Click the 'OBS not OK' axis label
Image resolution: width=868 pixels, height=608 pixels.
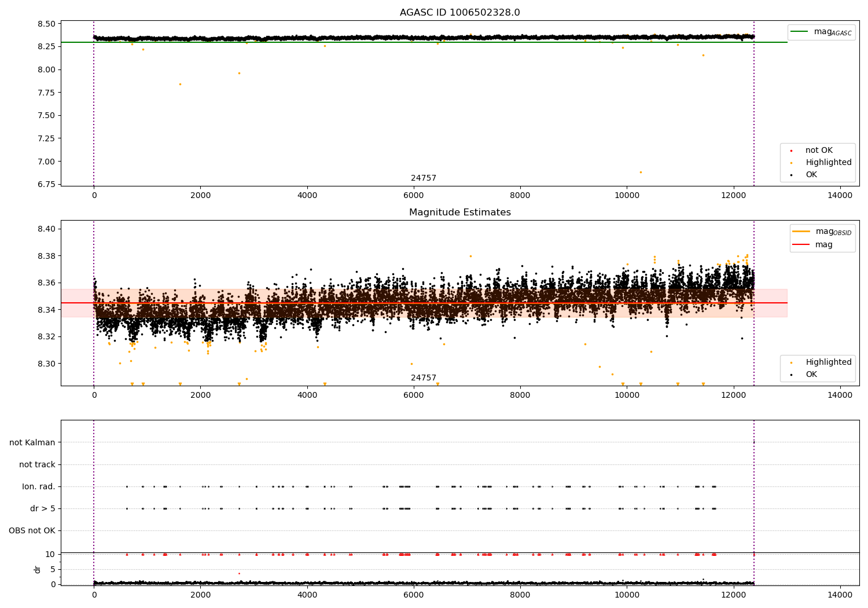pos(32,530)
